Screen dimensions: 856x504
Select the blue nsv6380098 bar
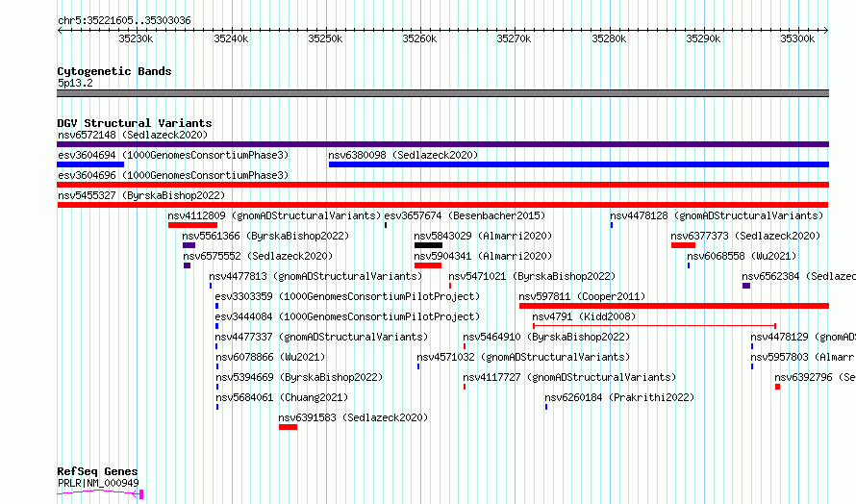(579, 164)
